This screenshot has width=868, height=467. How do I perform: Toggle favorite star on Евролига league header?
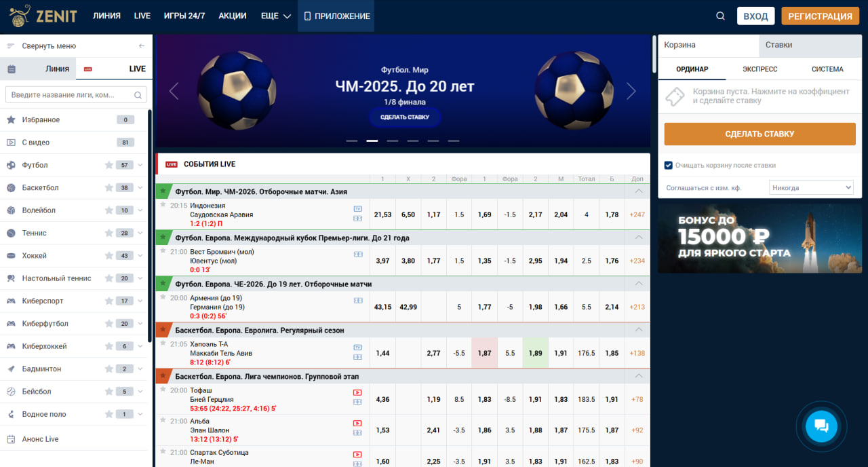pyautogui.click(x=163, y=330)
